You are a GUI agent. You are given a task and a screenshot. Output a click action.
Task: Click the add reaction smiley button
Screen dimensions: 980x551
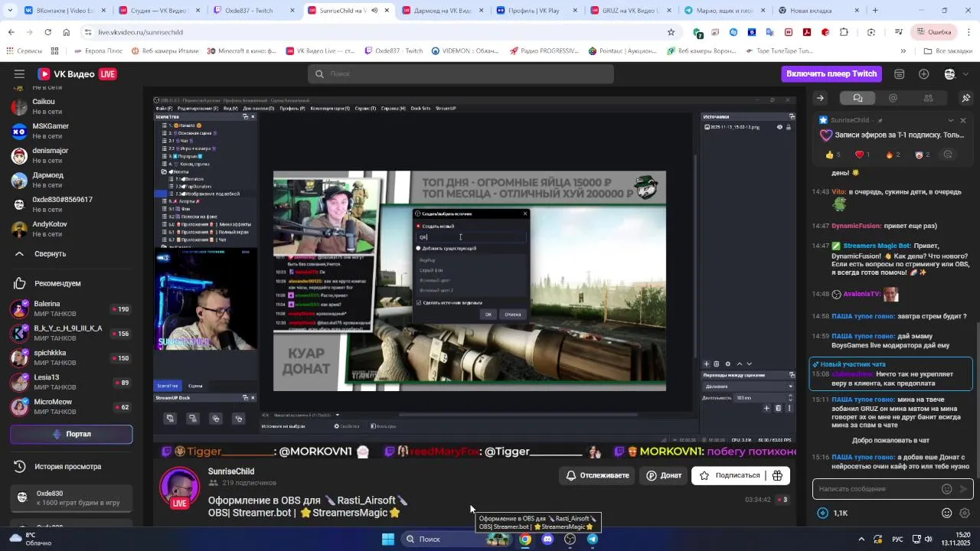click(948, 155)
